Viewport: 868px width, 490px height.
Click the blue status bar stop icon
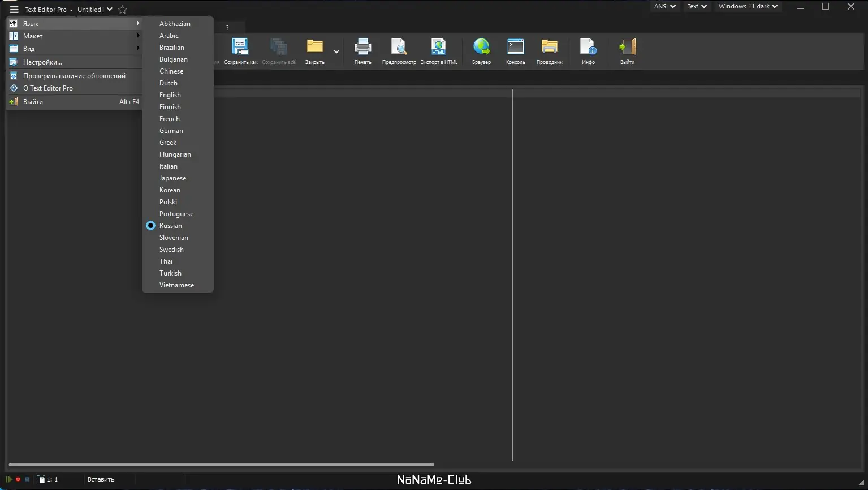[x=27, y=479]
